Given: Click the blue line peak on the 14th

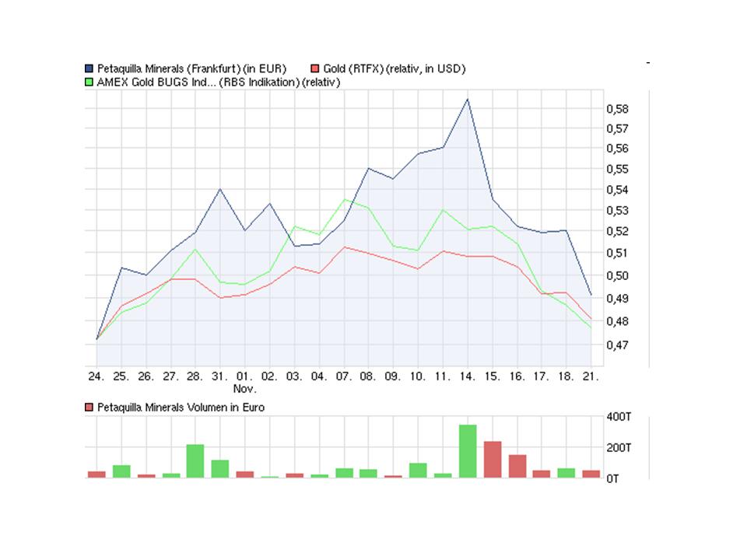Looking at the screenshot, I should click(467, 100).
